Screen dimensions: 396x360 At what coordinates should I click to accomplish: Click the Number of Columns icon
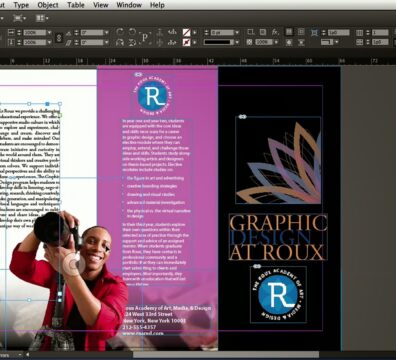[359, 33]
